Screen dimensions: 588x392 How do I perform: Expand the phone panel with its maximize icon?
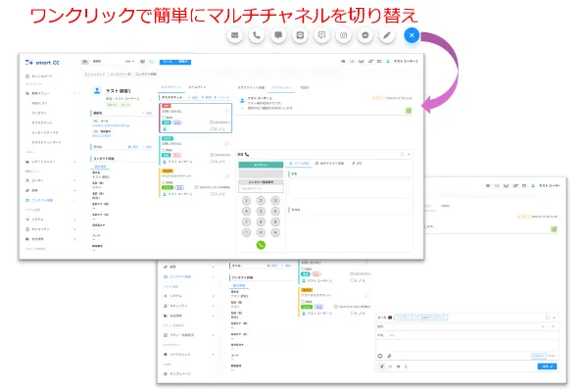[x=403, y=154]
